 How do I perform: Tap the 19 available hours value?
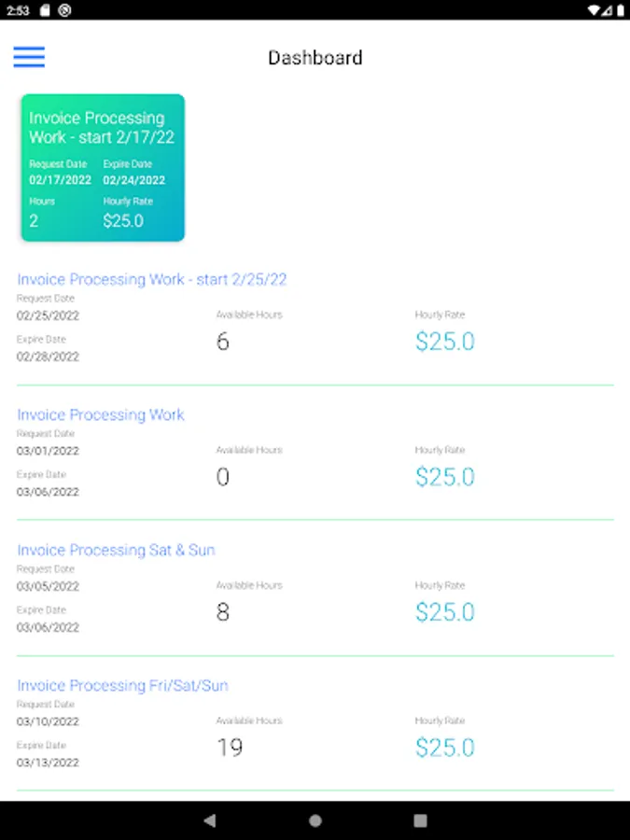click(x=229, y=748)
